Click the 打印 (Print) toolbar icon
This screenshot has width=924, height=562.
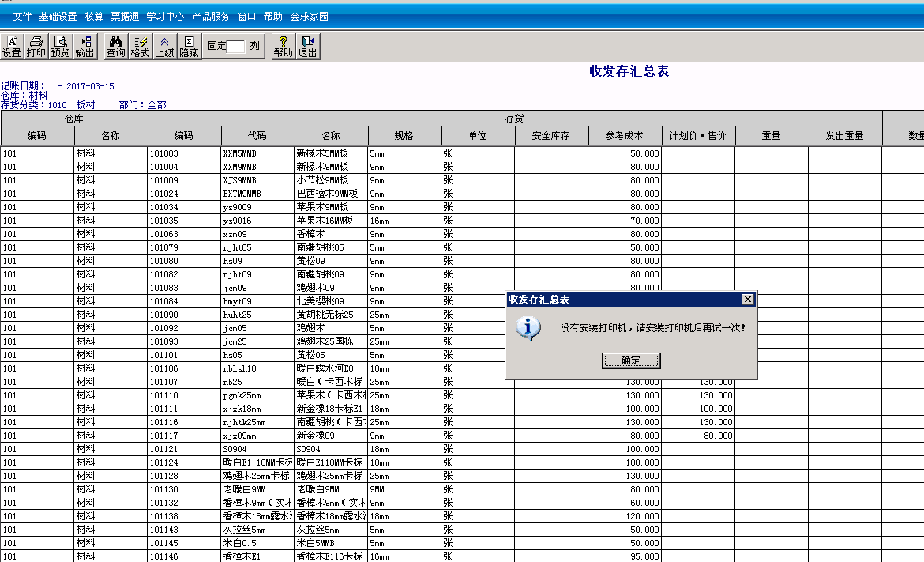pyautogui.click(x=35, y=45)
